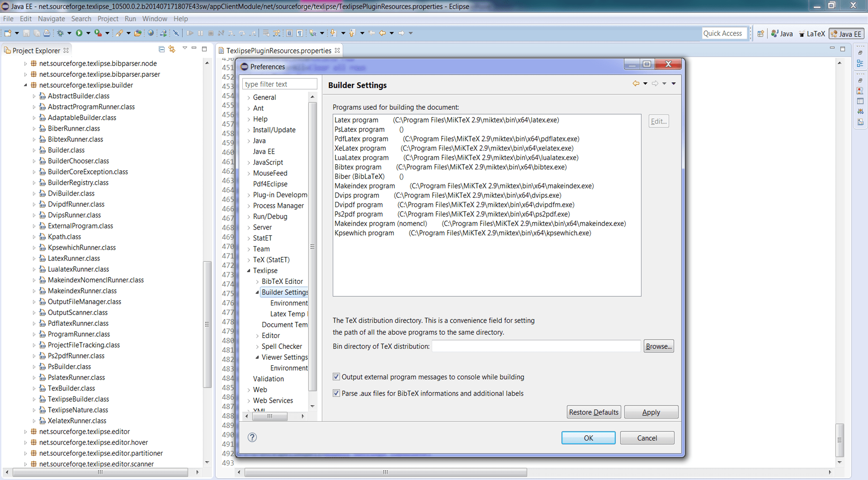Image resolution: width=868 pixels, height=480 pixels.
Task: Expand the BibTeX Editor preferences node
Action: point(257,282)
